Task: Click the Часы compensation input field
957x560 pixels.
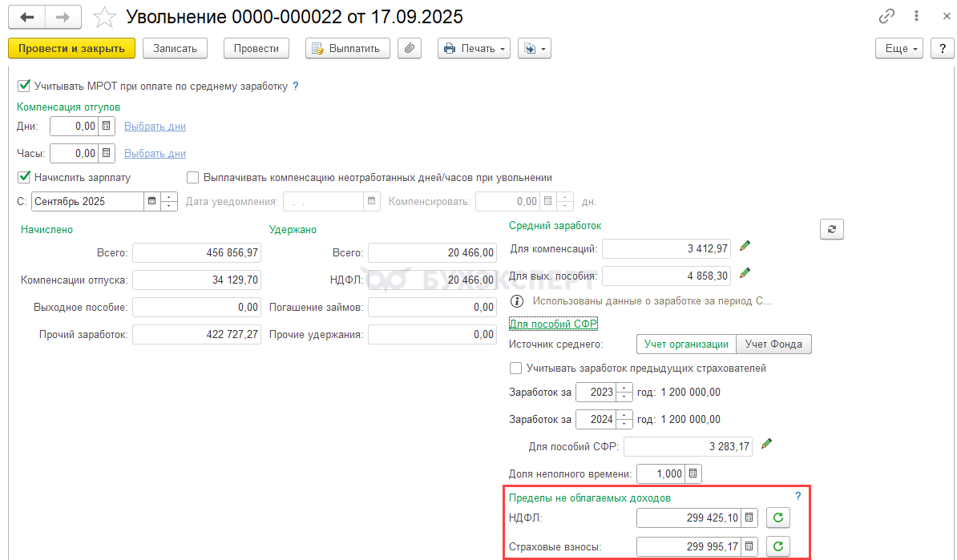Action: pos(74,153)
